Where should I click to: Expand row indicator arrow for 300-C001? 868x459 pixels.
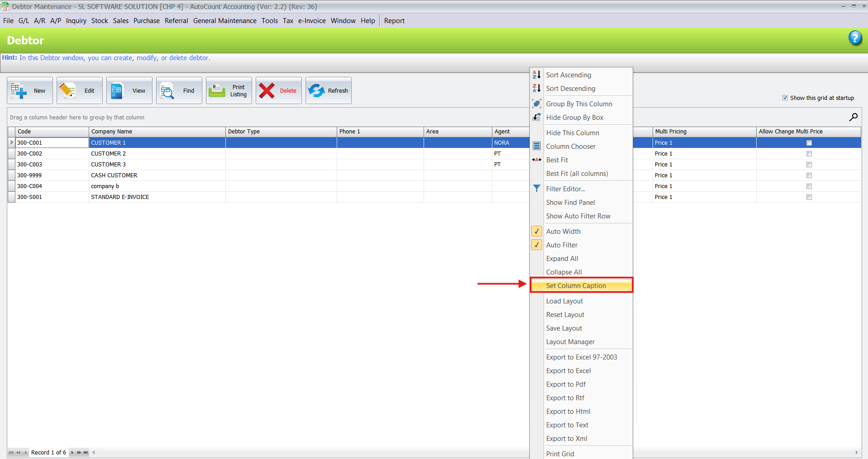tap(11, 142)
